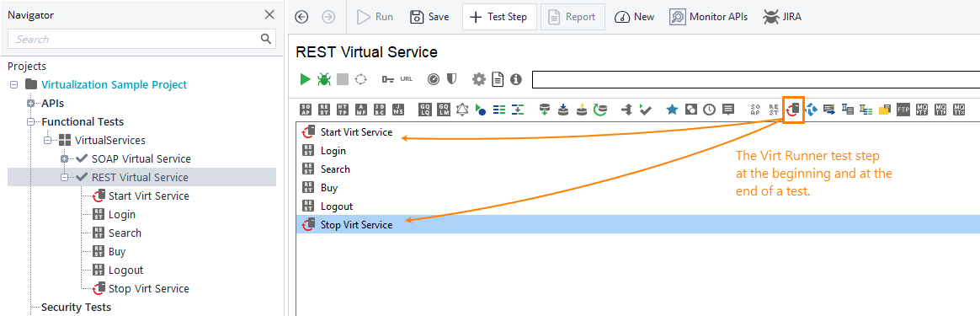Select Security Tests node in Navigator
Screen dimensions: 980x316
tap(76, 308)
